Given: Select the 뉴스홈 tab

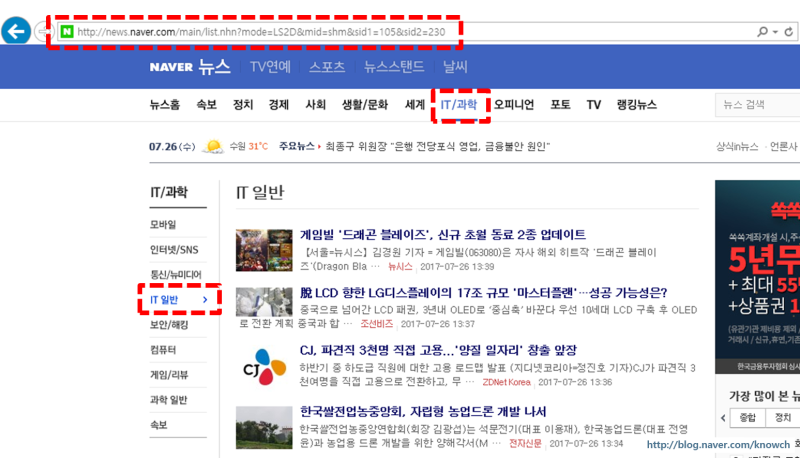Looking at the screenshot, I should pyautogui.click(x=165, y=105).
